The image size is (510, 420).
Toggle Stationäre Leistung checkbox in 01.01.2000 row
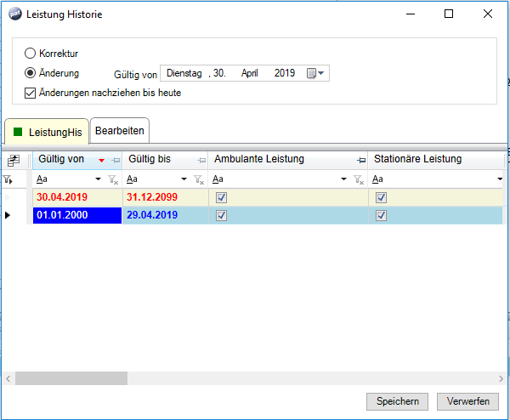(381, 215)
